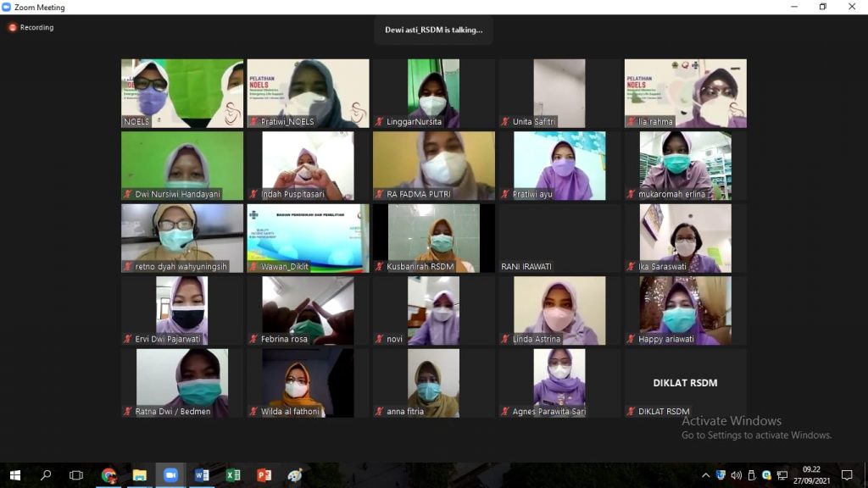The image size is (868, 488).
Task: Click the Zoom icon in the taskbar
Action: pos(170,475)
